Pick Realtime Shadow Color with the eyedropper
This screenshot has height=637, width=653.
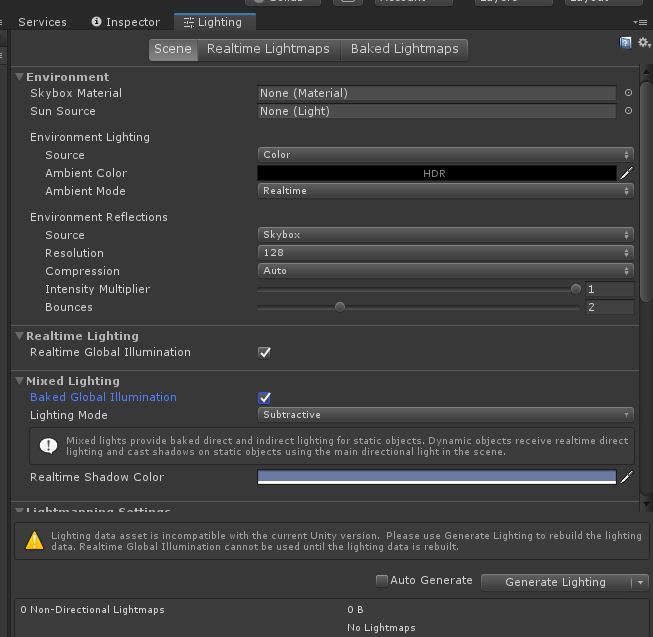626,477
